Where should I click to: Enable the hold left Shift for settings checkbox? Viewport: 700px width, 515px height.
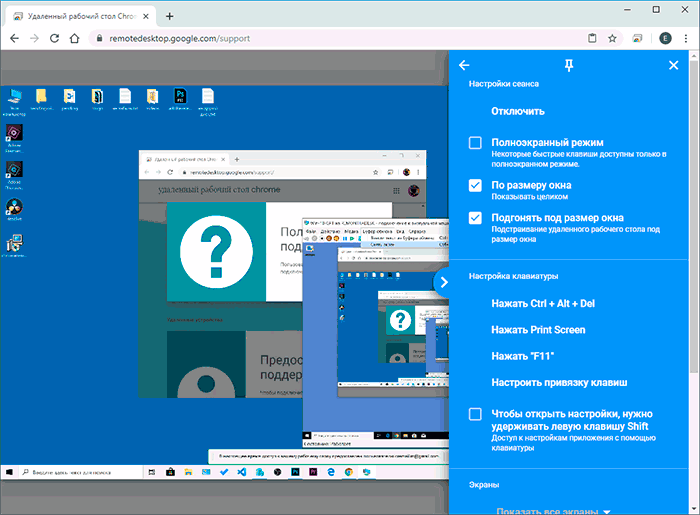coord(475,414)
